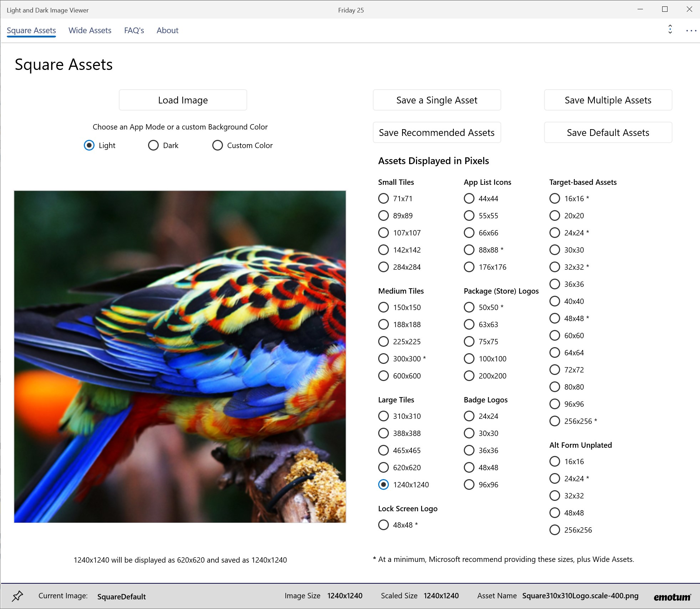Image resolution: width=700 pixels, height=609 pixels.
Task: Go to the About tab
Action: click(x=167, y=31)
